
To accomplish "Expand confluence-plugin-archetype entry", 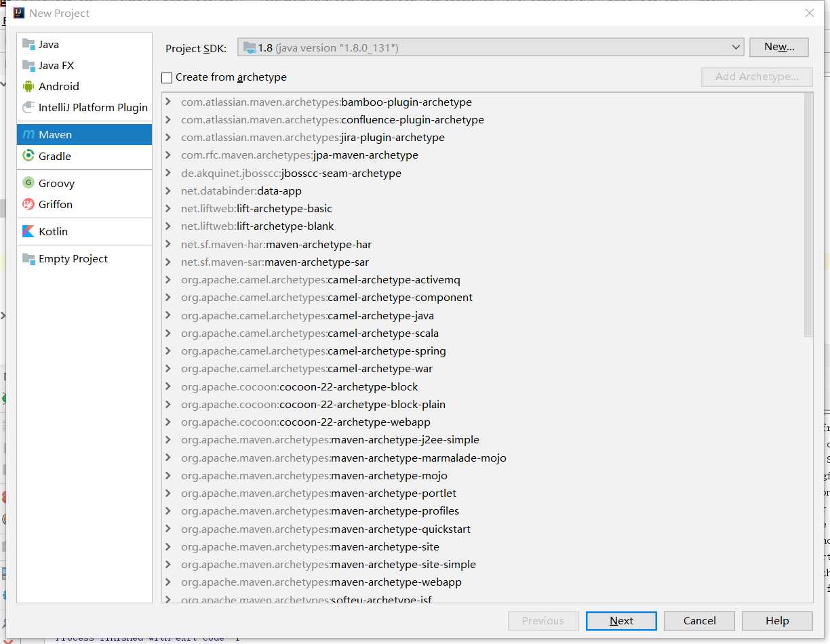I will [168, 119].
